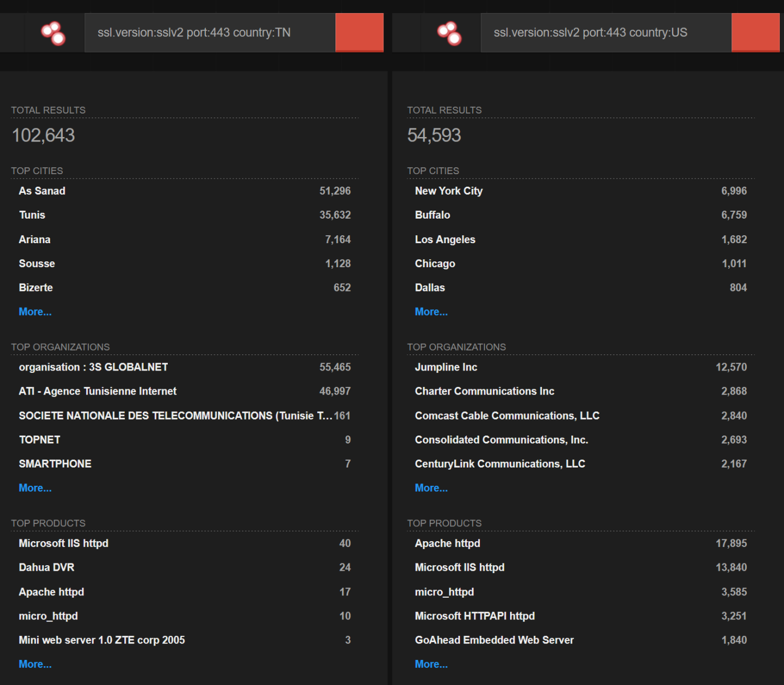Screen dimensions: 784x685
Task: Click the count 35,632 beside Tunis
Action: click(335, 215)
